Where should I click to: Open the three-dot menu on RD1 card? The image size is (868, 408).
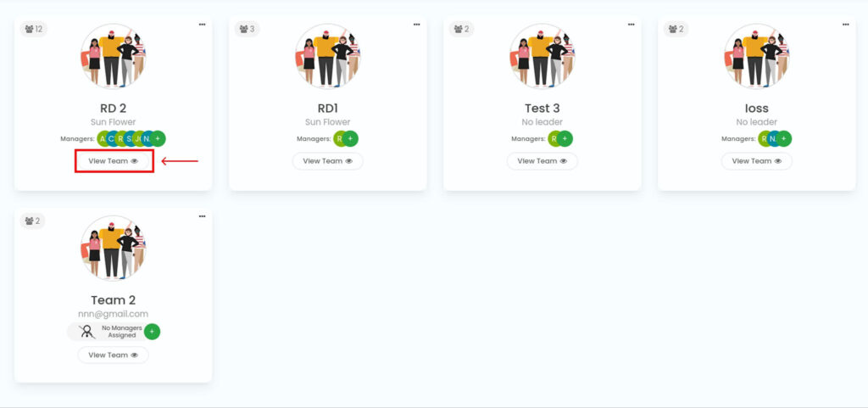tap(417, 25)
